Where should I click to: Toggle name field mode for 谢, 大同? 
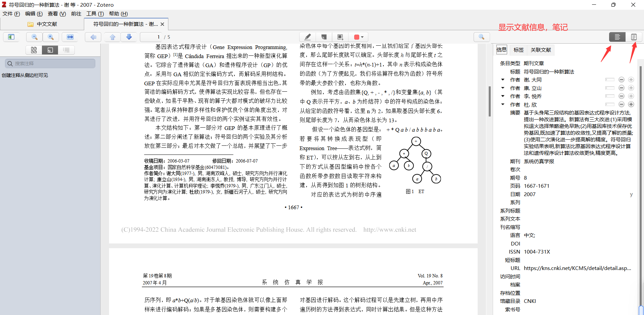(610, 80)
